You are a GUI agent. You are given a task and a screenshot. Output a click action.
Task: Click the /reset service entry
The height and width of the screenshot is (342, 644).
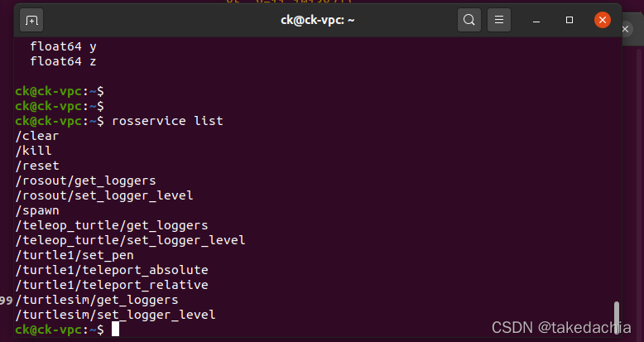37,166
